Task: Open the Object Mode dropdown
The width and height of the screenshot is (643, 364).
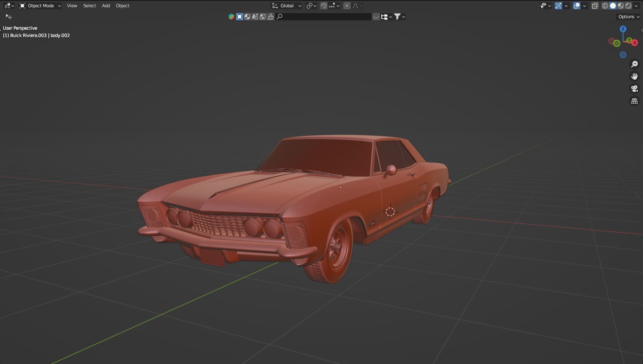Action: click(40, 6)
